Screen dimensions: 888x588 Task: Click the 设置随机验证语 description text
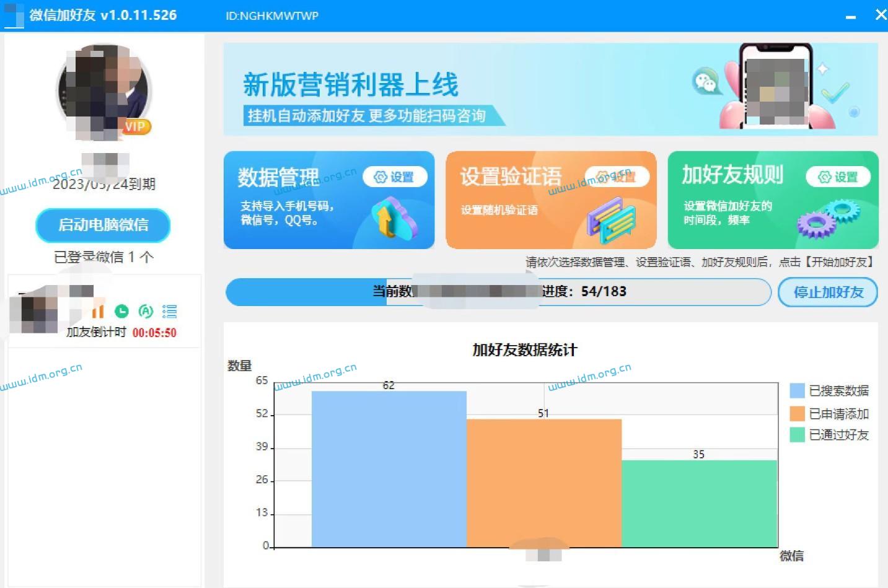499,210
